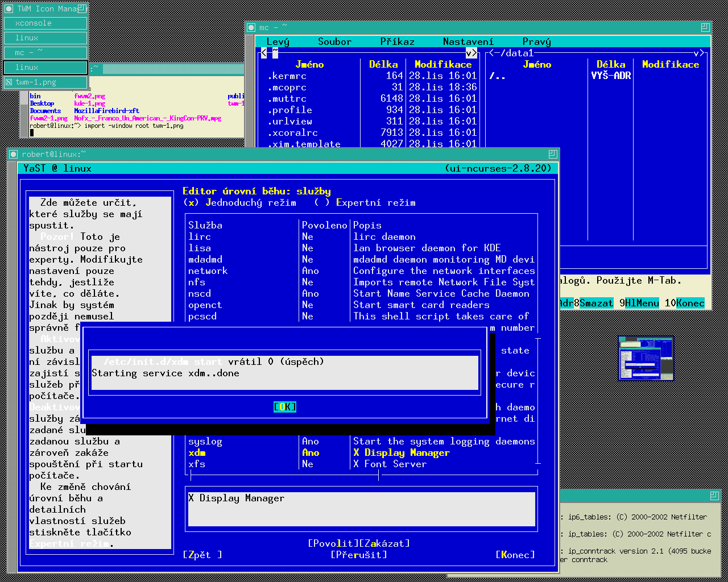Click the 8 Smazat function key in mc

coord(594,303)
